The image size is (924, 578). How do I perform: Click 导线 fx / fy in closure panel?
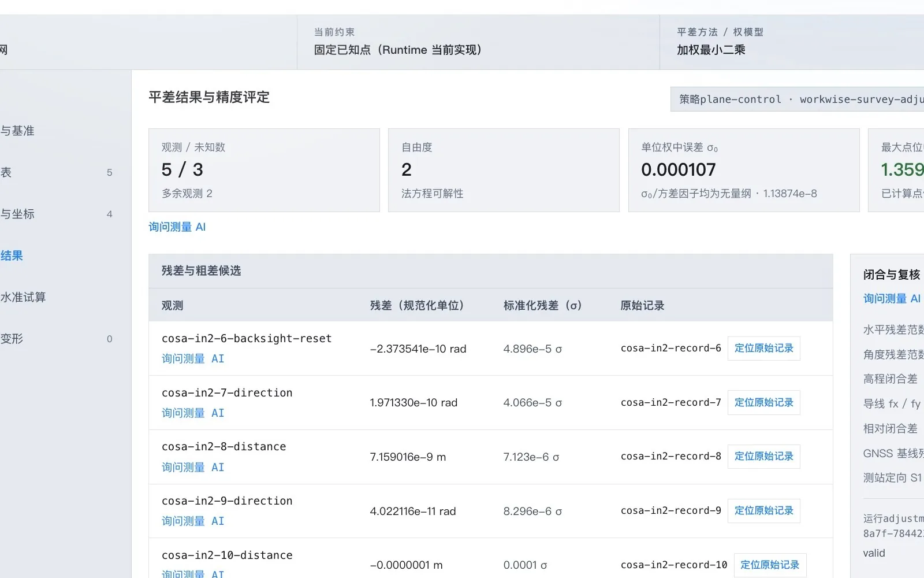(892, 403)
